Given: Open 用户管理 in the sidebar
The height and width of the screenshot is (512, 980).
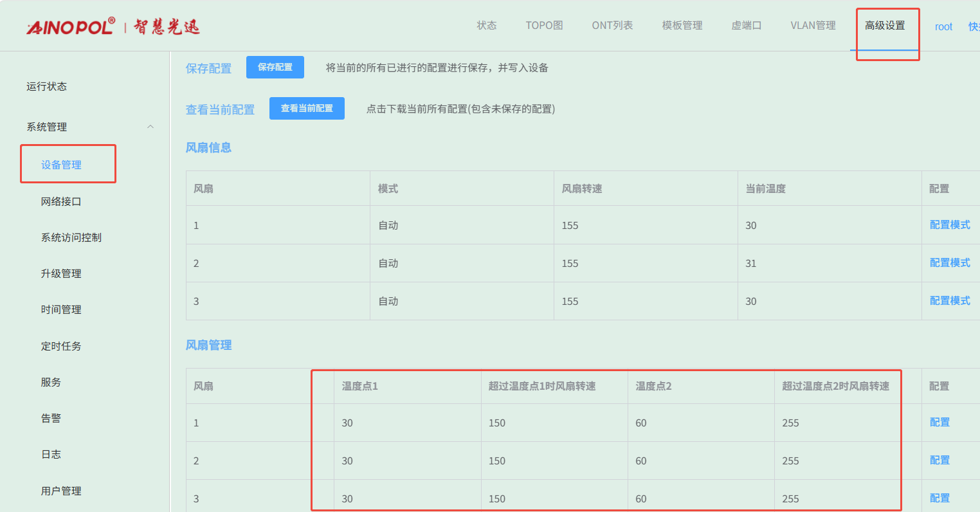Looking at the screenshot, I should click(61, 491).
